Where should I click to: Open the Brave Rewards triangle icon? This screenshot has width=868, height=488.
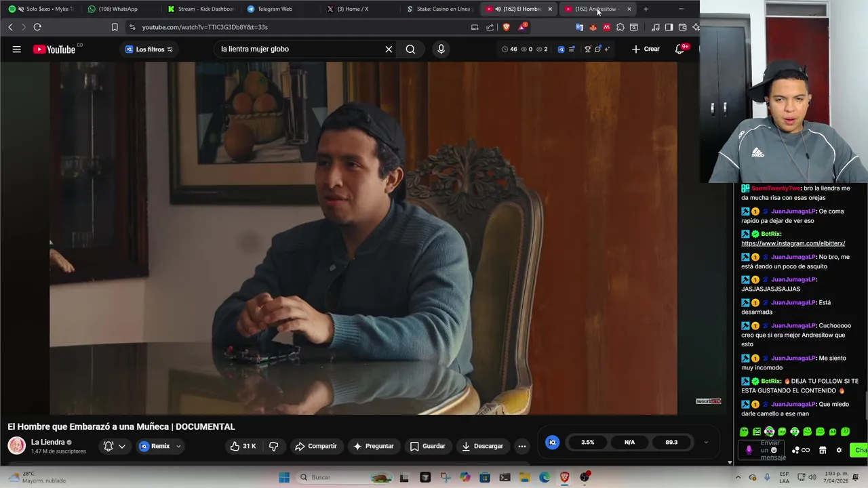point(522,27)
